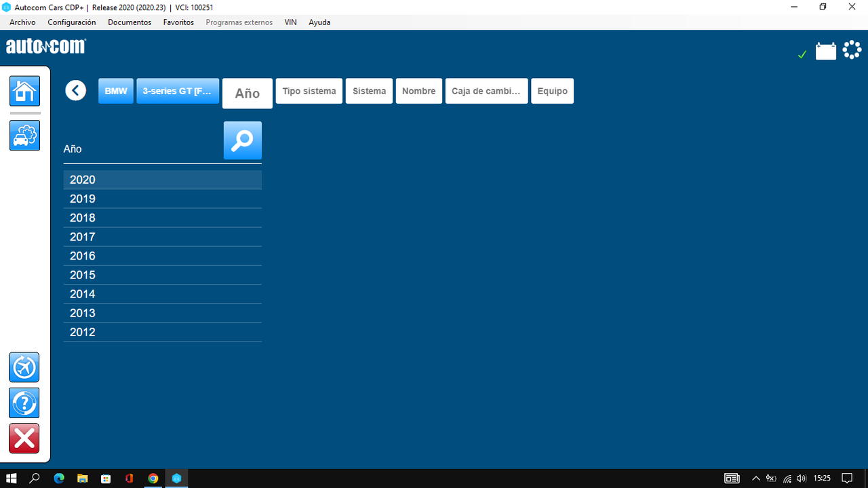Select year 2017 in the list
Image resolution: width=868 pixels, height=488 pixels.
tap(163, 237)
